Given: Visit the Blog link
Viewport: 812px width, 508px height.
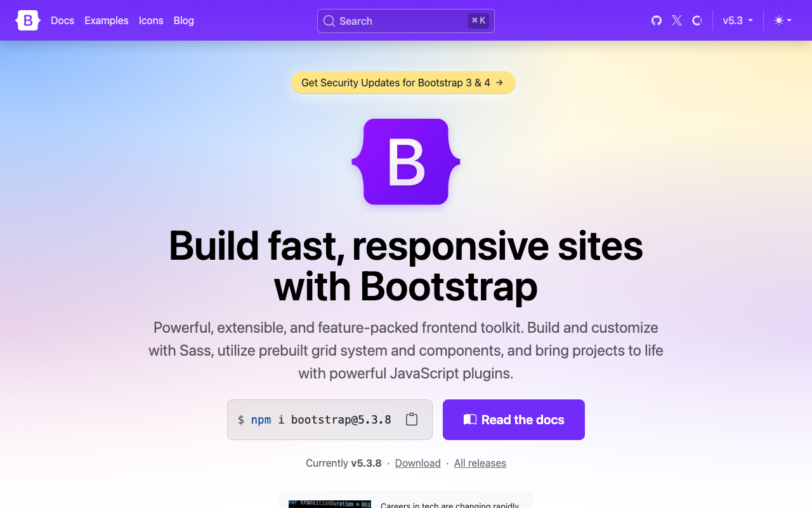Looking at the screenshot, I should 183,20.
